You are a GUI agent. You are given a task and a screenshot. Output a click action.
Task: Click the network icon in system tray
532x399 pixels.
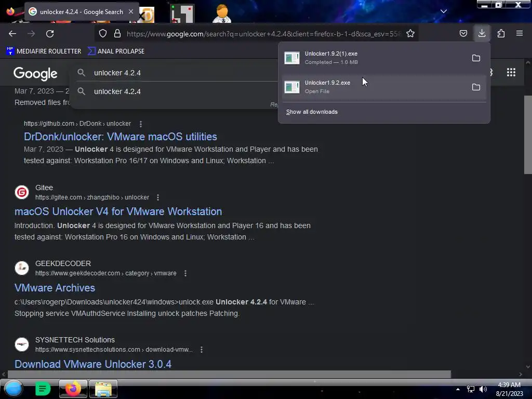[x=471, y=389]
